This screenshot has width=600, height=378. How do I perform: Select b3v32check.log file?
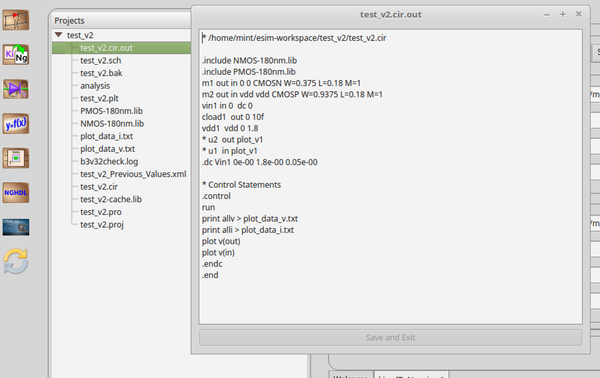(109, 161)
